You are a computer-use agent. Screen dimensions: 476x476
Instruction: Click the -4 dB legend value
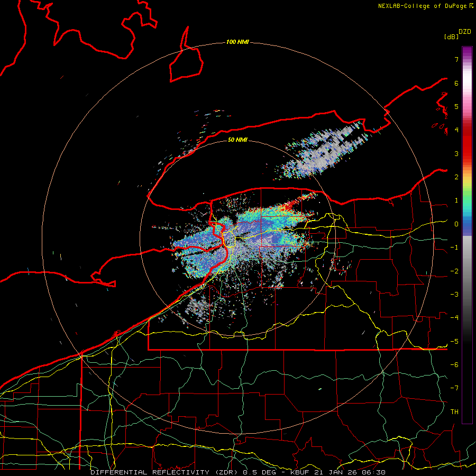[x=454, y=318]
